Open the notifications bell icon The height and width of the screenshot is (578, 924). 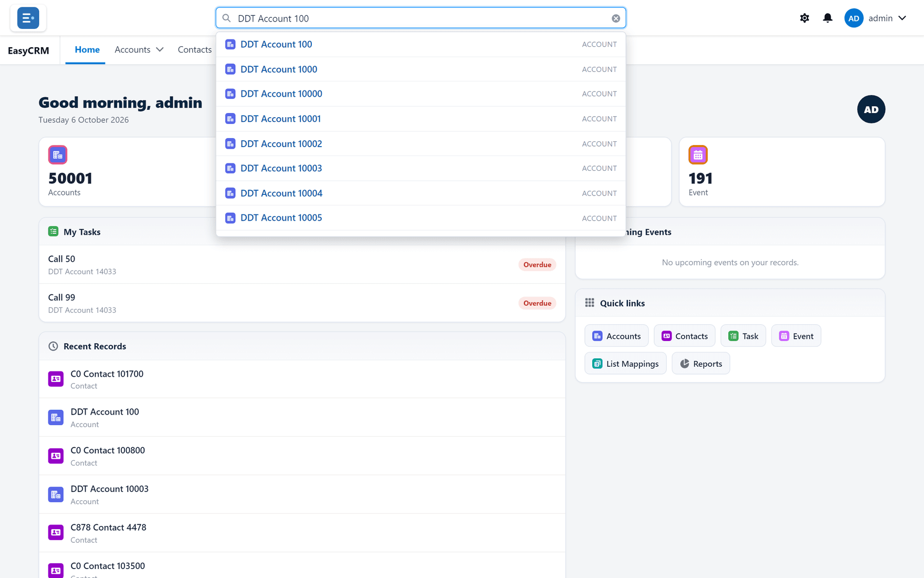pyautogui.click(x=827, y=18)
